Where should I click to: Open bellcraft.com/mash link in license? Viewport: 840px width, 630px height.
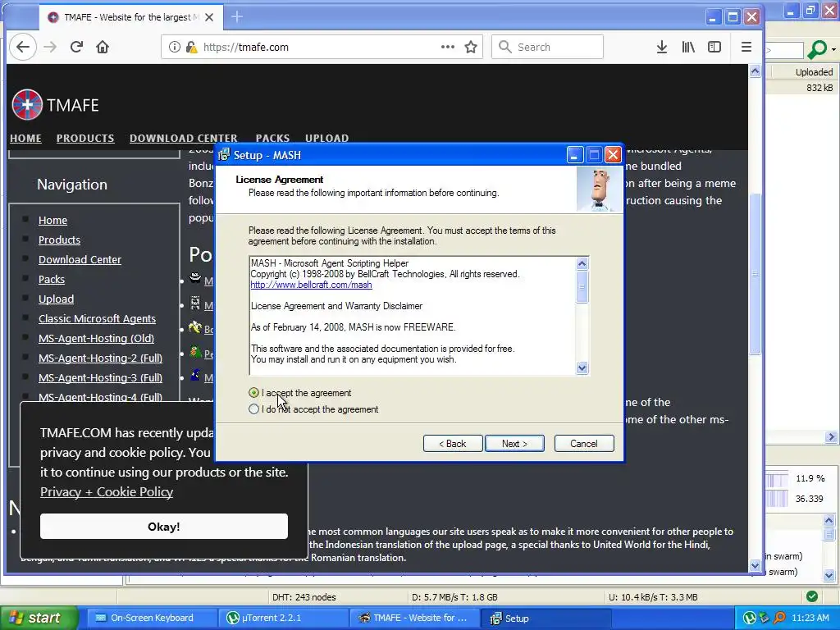[x=311, y=285]
